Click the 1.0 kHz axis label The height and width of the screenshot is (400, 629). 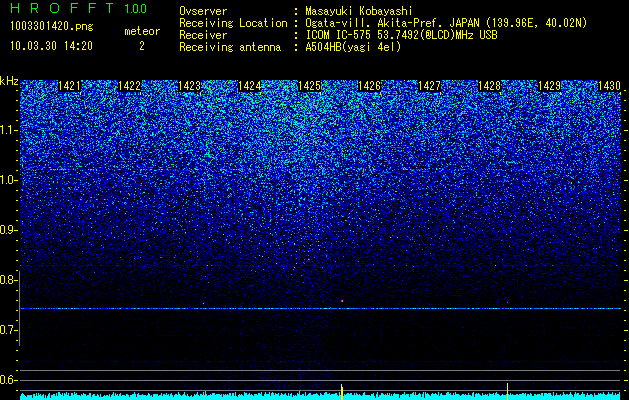pos(9,180)
